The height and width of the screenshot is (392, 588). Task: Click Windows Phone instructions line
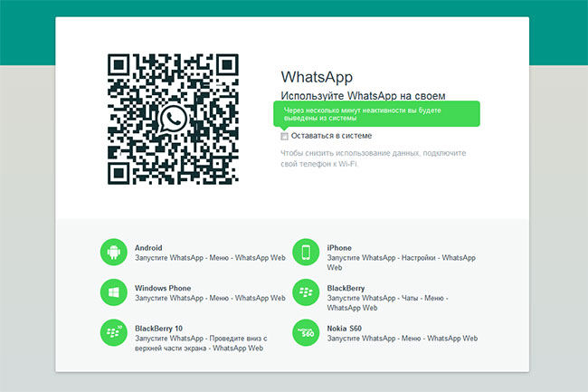pyautogui.click(x=210, y=298)
